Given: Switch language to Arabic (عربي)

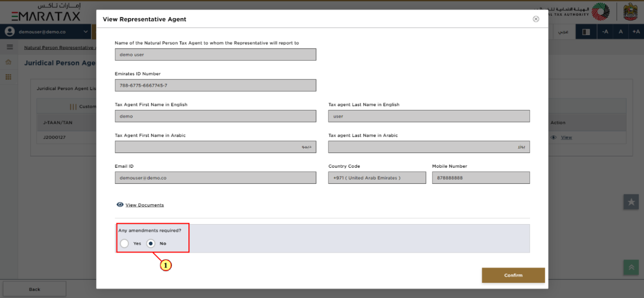Looking at the screenshot, I should tap(564, 32).
